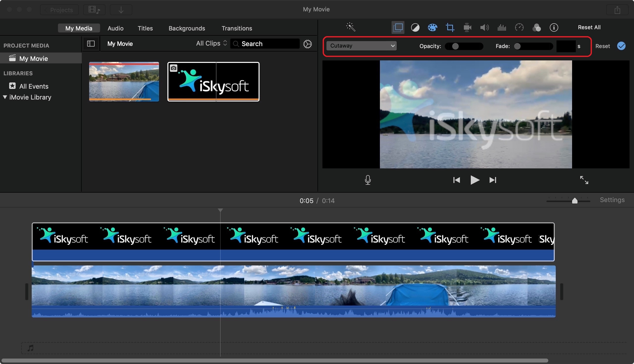Click the timeline playhead marker

point(220,210)
